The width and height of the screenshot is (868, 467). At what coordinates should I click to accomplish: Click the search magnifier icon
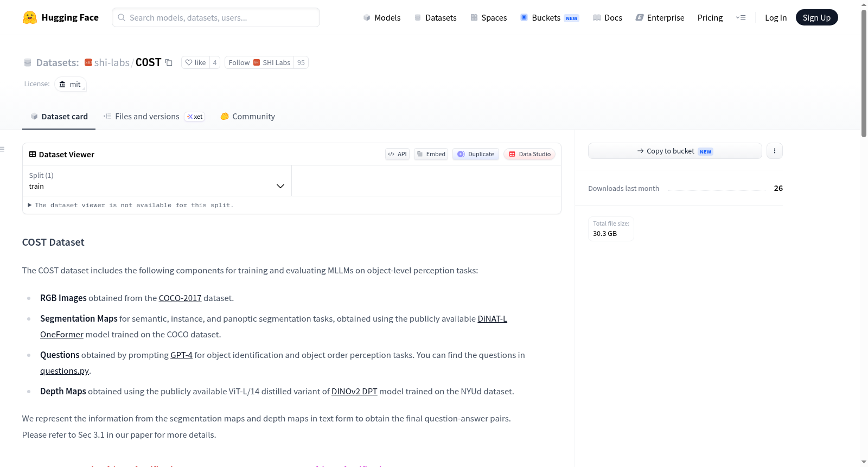tap(122, 17)
